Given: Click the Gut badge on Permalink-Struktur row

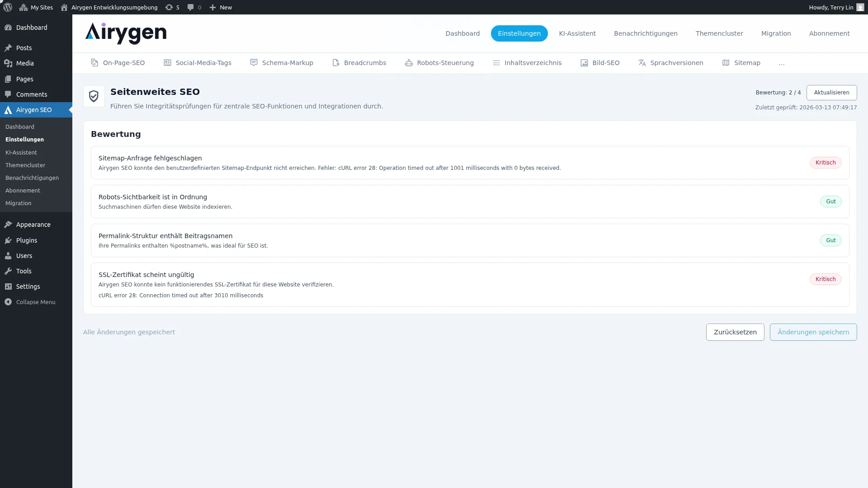Looking at the screenshot, I should (x=831, y=240).
